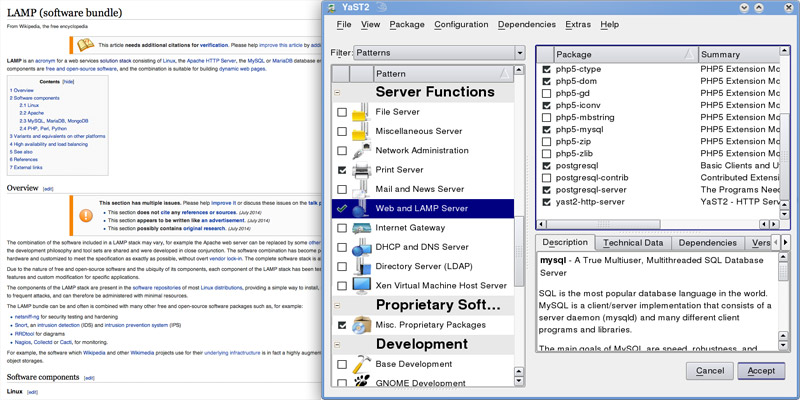
Task: Open the Nagios link in Wikipedia
Action: (22, 342)
